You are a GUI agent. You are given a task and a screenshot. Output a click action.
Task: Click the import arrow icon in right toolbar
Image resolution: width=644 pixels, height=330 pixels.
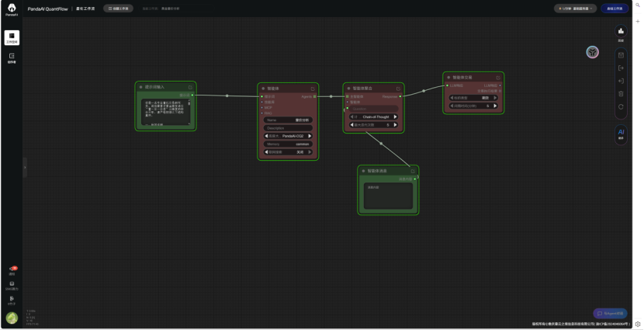click(621, 81)
